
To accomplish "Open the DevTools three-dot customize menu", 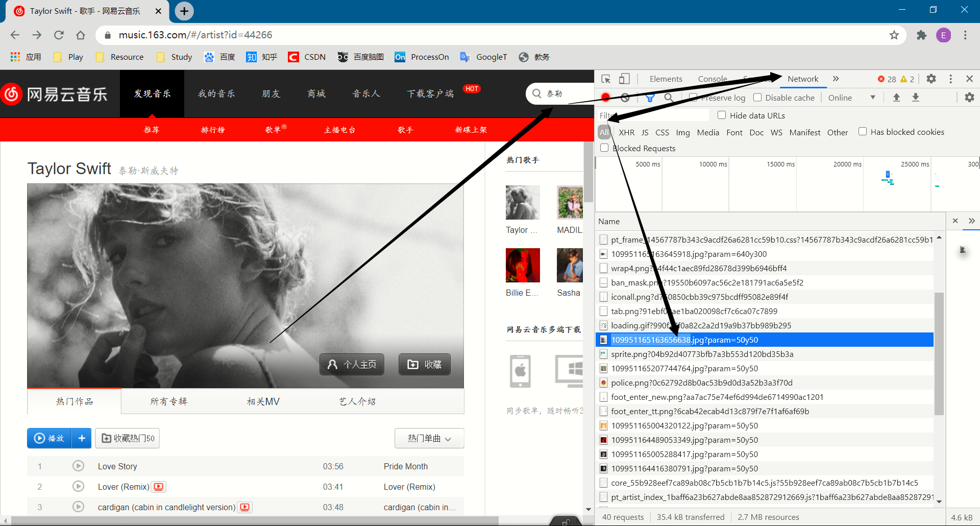I will coord(950,79).
